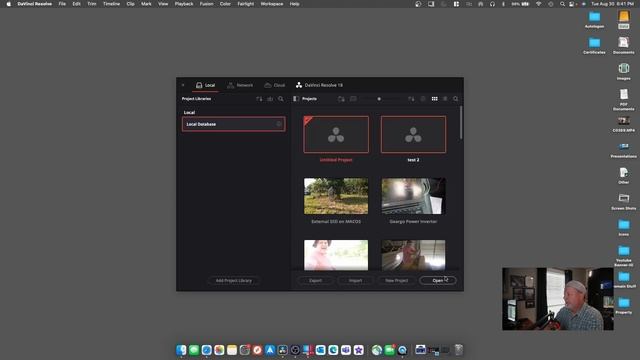Click the Export button
This screenshot has height=360, width=640.
[316, 280]
